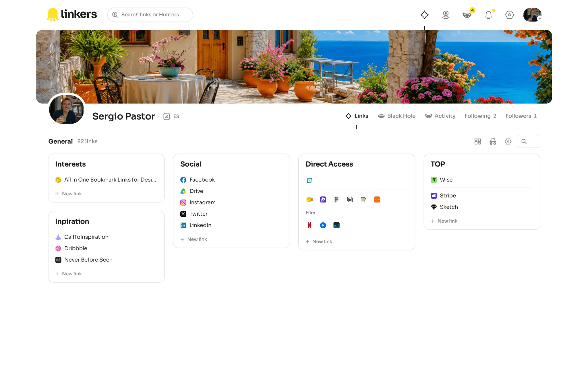The width and height of the screenshot is (588, 374).
Task: Add a New link in the TOP card
Action: [444, 221]
